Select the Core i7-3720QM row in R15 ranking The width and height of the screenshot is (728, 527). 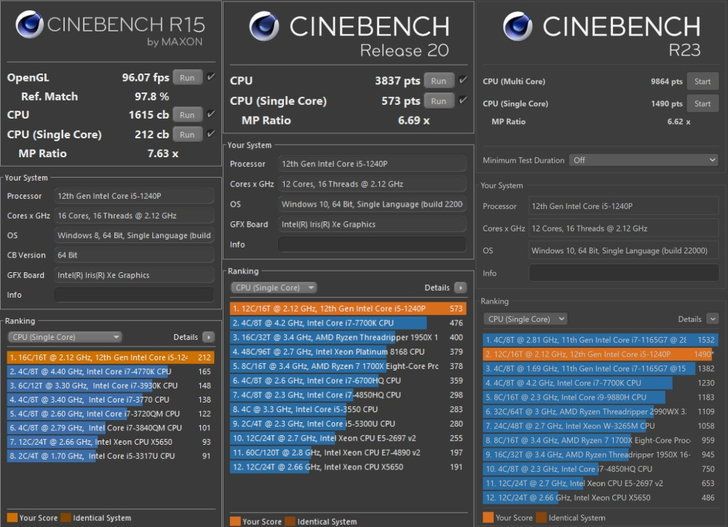click(x=110, y=414)
